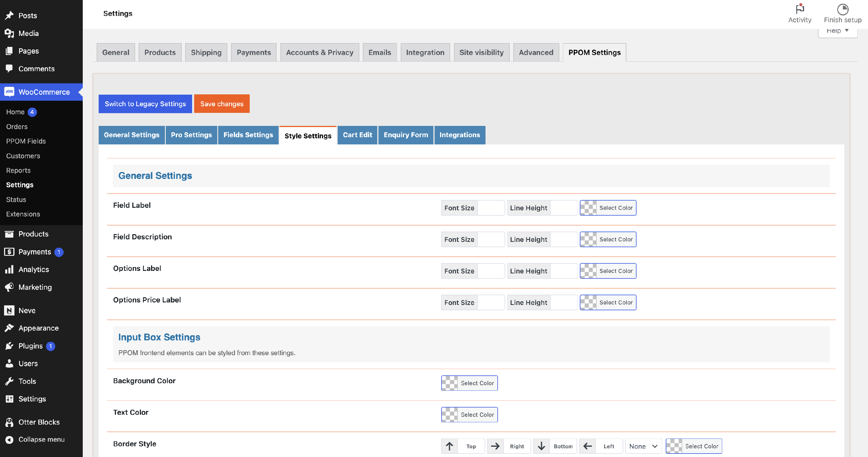Open the border style None dropdown
This screenshot has height=457, width=868.
pos(643,446)
